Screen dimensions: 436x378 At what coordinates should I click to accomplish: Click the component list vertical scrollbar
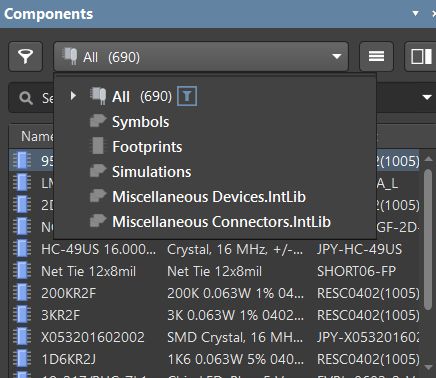(x=428, y=240)
